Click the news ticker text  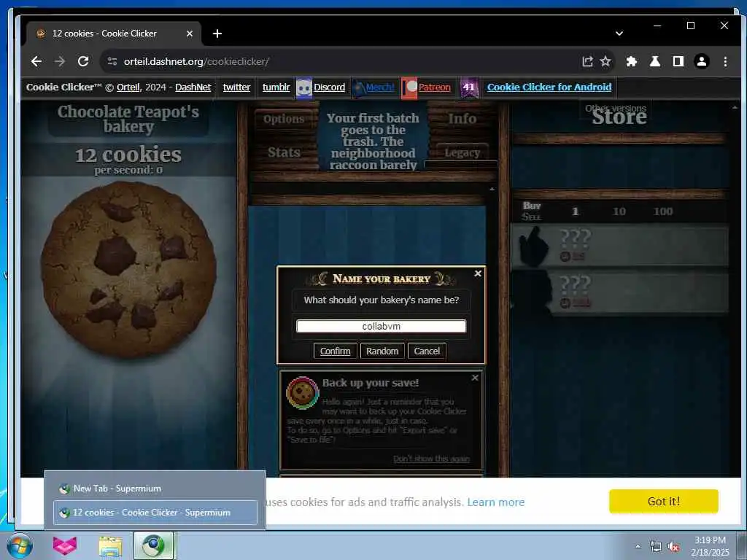point(373,141)
